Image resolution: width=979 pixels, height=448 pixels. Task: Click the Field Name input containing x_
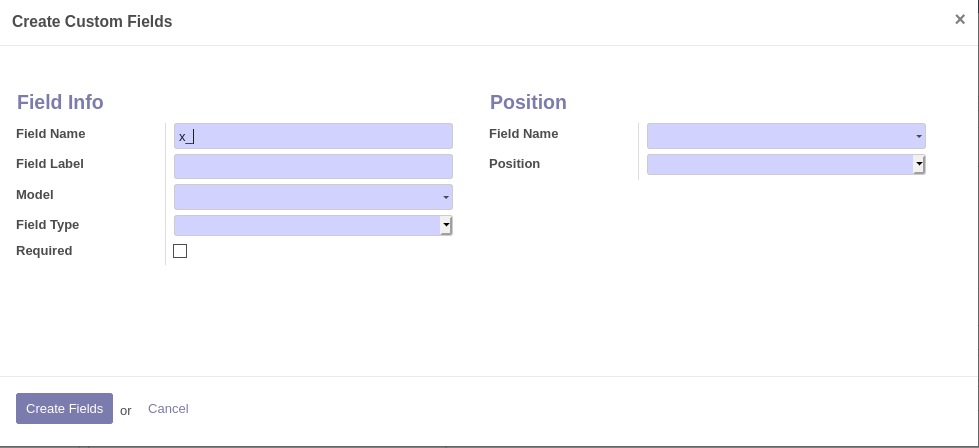point(313,136)
